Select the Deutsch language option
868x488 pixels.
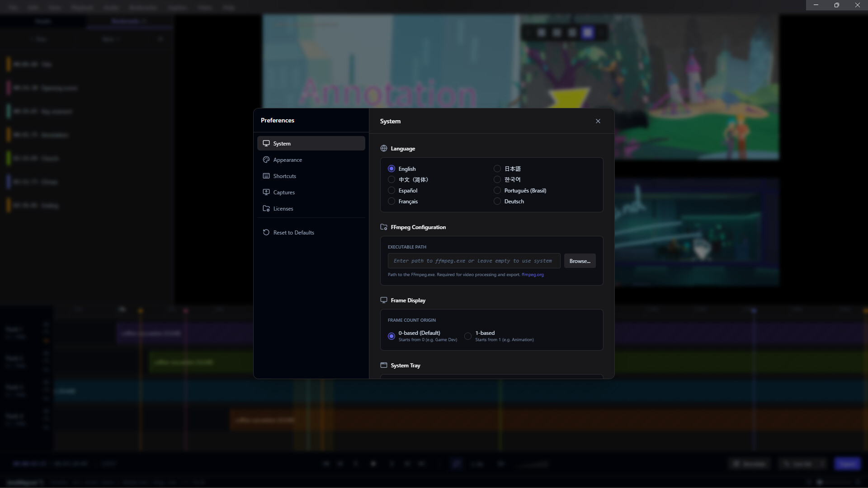coord(497,201)
